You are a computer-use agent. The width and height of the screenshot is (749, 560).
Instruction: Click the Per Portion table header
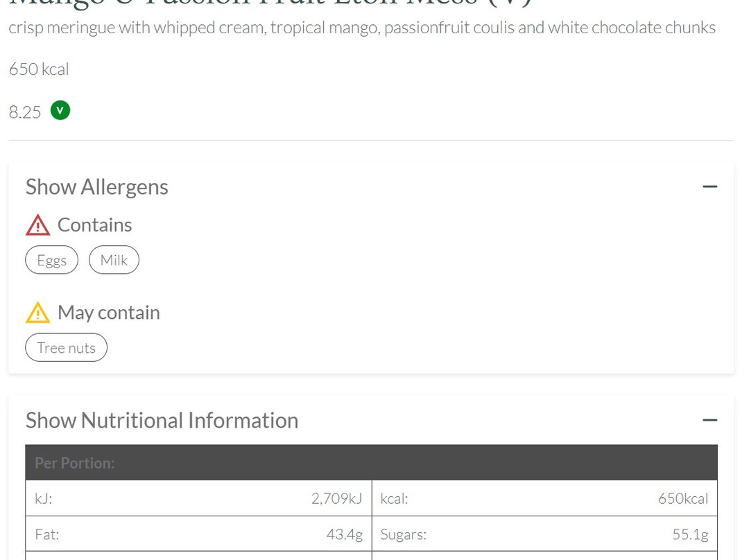point(75,463)
